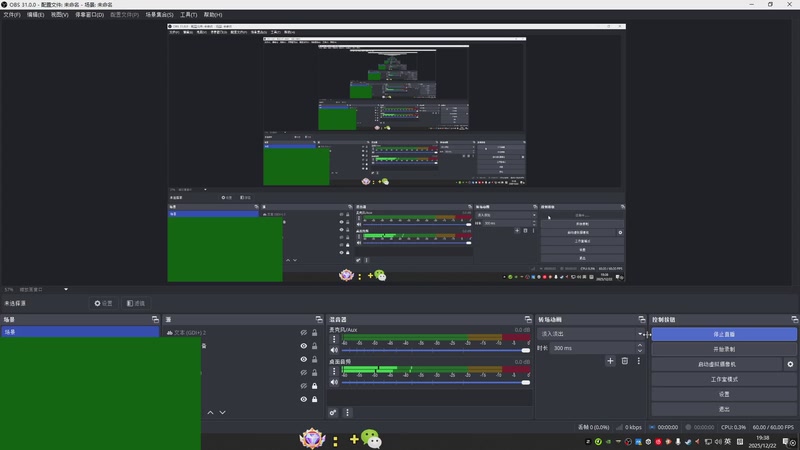This screenshot has width=800, height=450.
Task: Move selected source up
Action: (210, 412)
